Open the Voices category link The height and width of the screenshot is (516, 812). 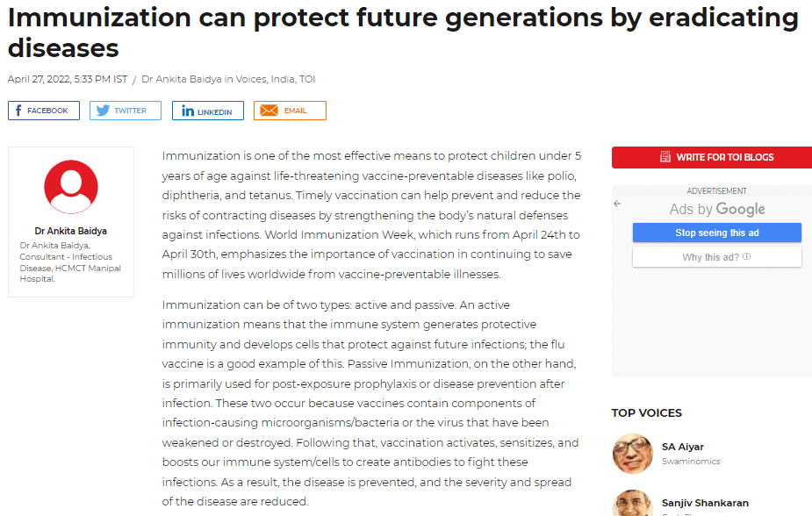pos(253,79)
